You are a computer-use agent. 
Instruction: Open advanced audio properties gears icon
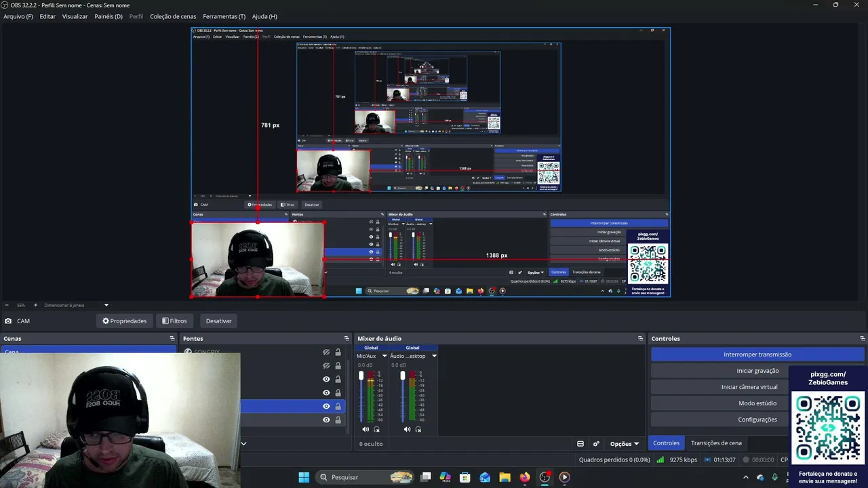(596, 444)
